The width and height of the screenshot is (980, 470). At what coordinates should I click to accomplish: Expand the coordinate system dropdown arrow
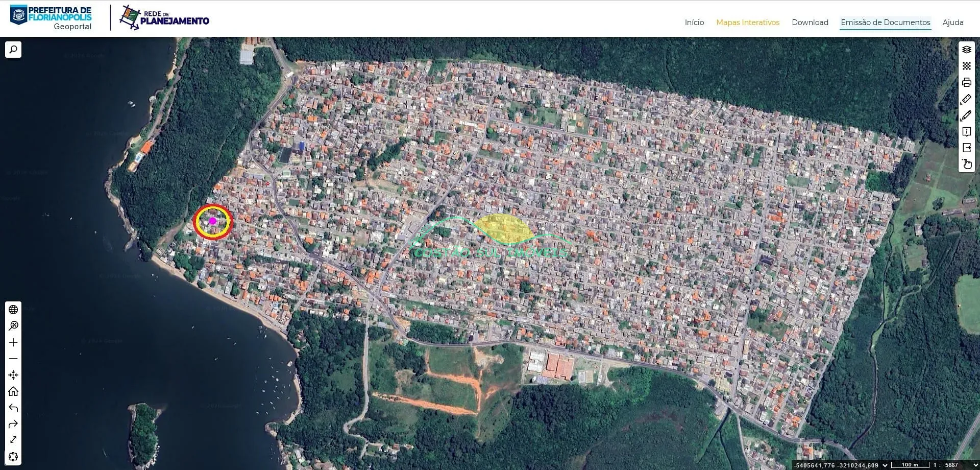[885, 465]
